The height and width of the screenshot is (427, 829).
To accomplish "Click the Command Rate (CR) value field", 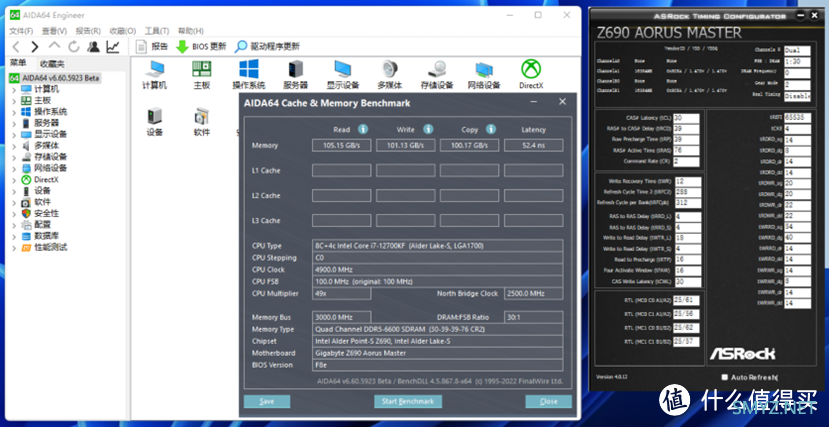I will (x=686, y=162).
